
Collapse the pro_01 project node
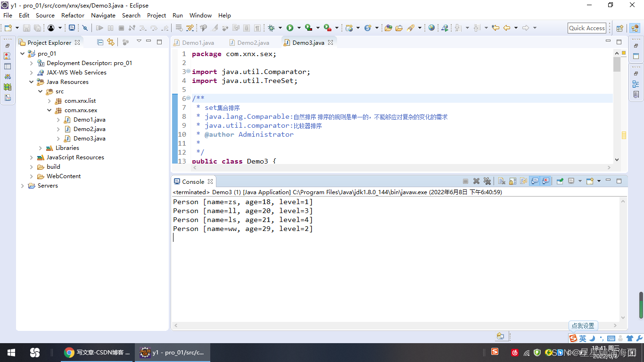(x=23, y=54)
